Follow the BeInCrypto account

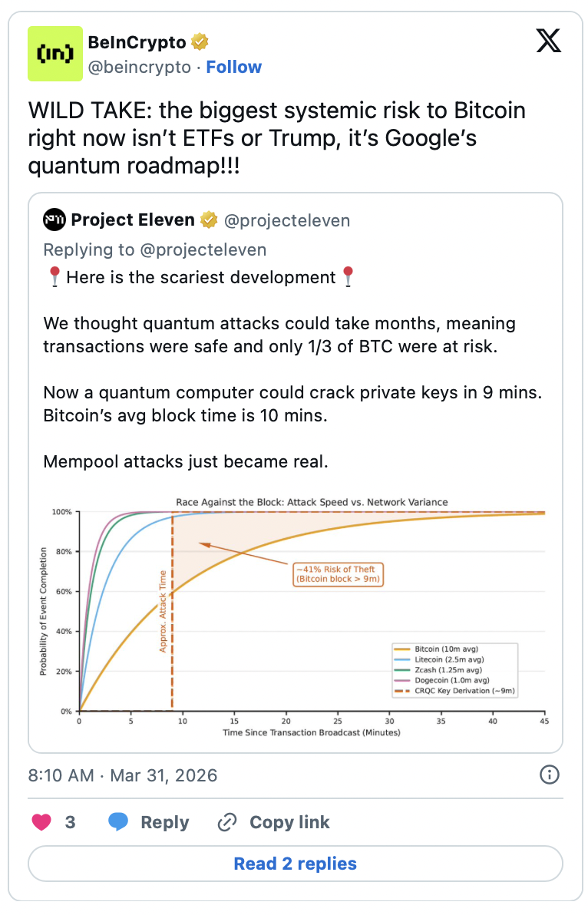tap(233, 67)
